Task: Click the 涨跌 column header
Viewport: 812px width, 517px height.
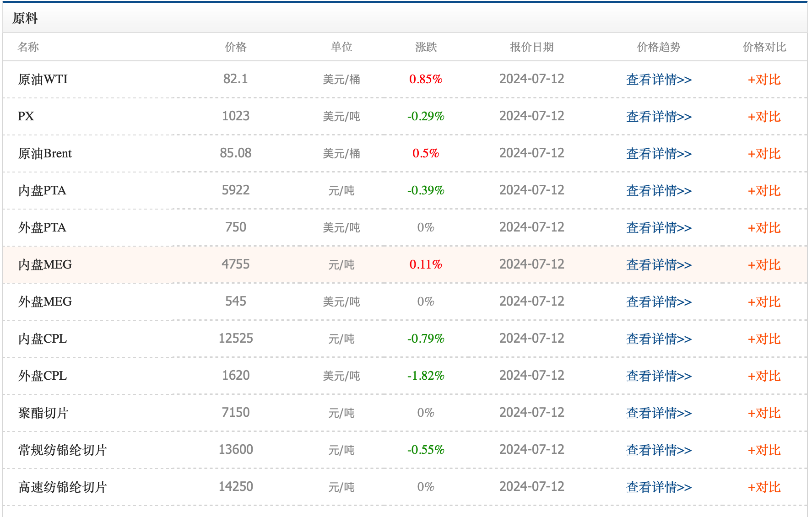Action: pos(426,47)
